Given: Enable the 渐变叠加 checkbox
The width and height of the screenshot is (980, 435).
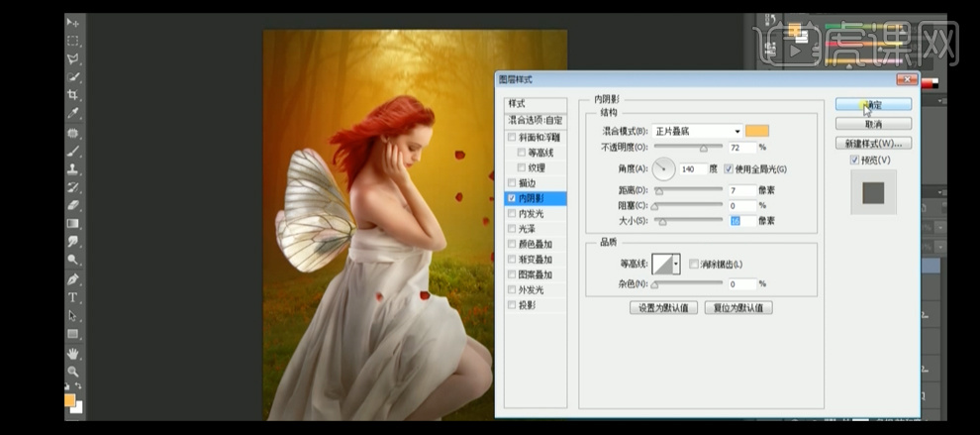Looking at the screenshot, I should 512,260.
